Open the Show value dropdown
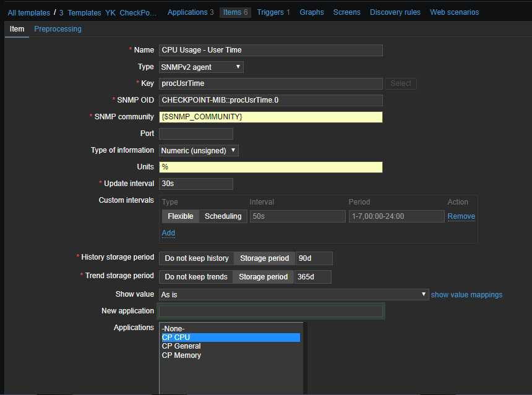 294,295
